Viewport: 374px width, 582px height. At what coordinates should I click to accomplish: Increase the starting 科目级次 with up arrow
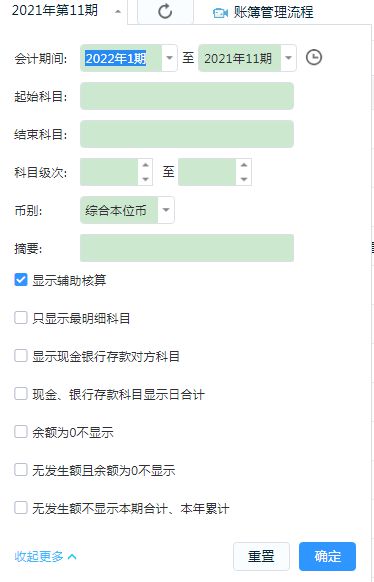145,165
